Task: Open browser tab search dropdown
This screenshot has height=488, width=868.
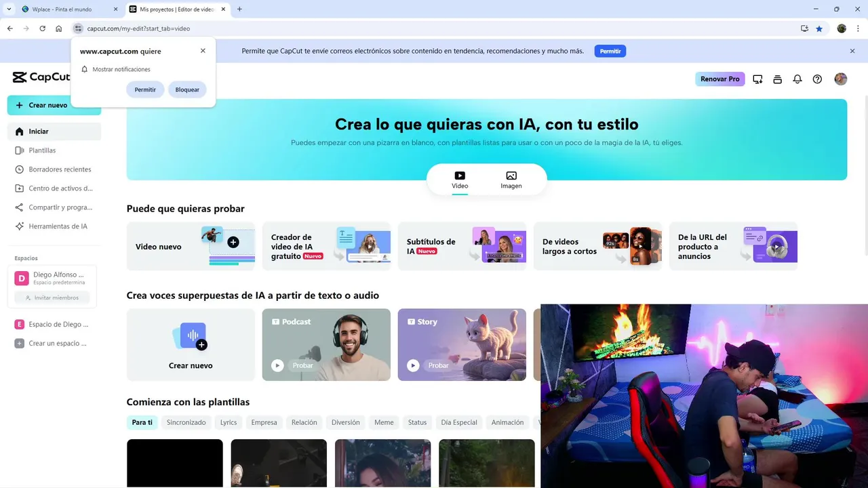Action: coord(9,9)
